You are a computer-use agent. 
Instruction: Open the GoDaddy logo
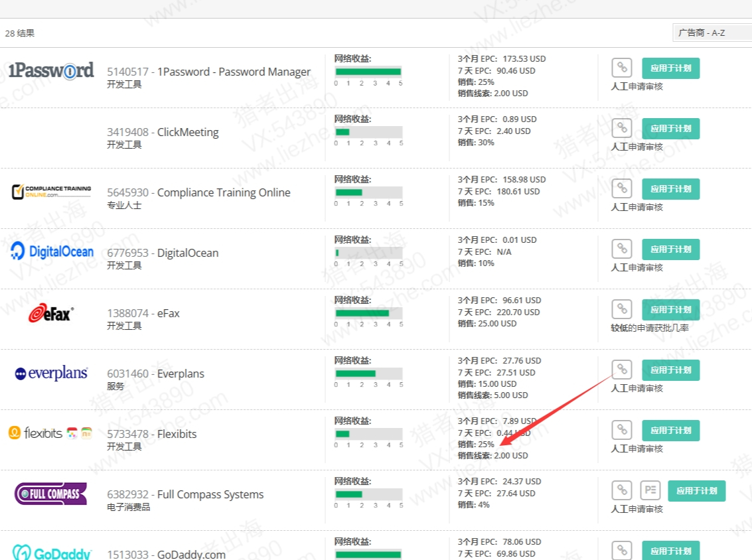51,552
